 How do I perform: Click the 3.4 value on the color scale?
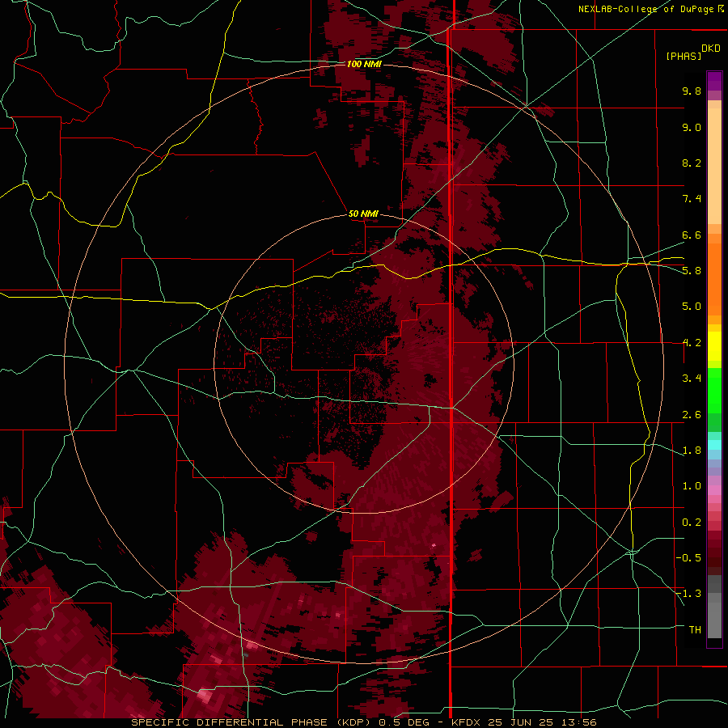pos(692,379)
